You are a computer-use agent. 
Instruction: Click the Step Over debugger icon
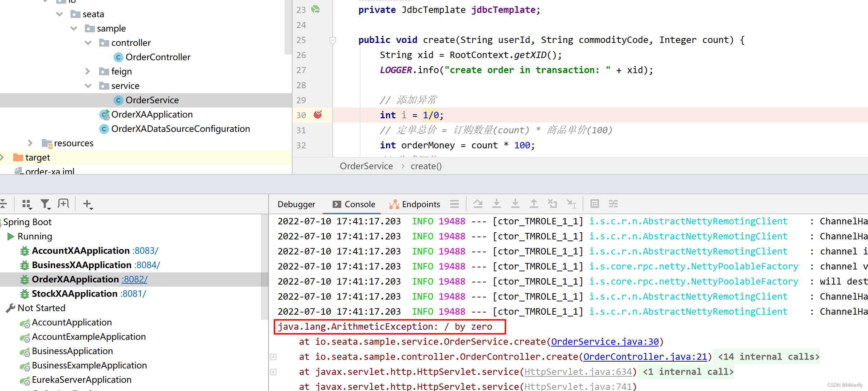[x=478, y=204]
